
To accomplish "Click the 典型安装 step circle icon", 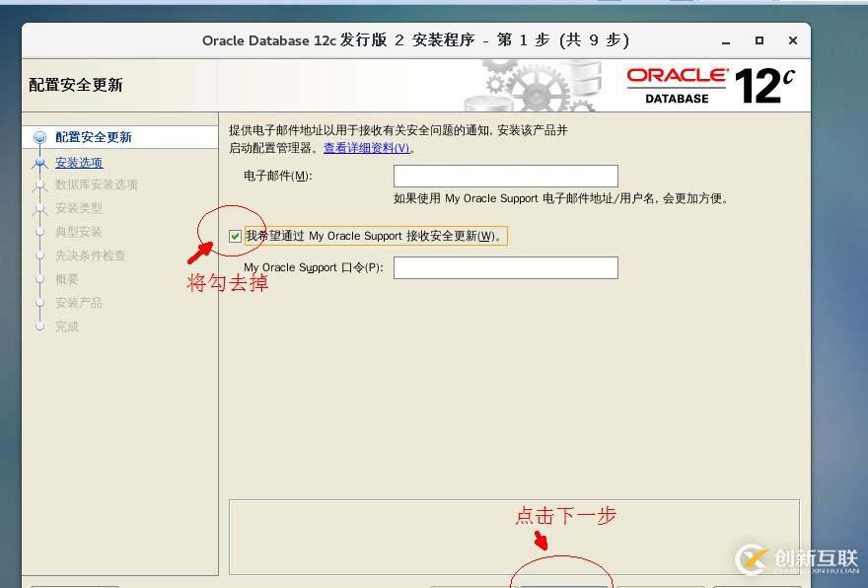I will (x=37, y=232).
